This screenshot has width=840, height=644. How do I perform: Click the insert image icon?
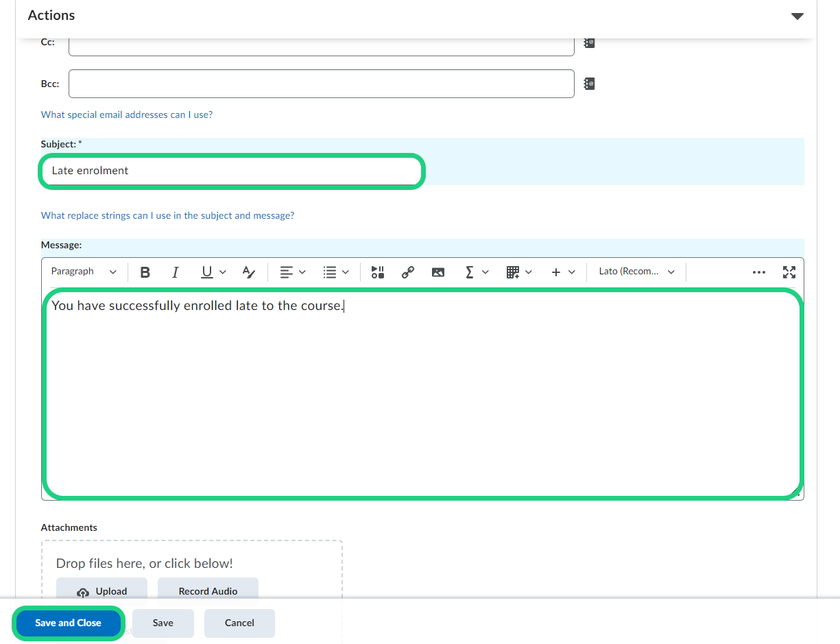coord(438,272)
